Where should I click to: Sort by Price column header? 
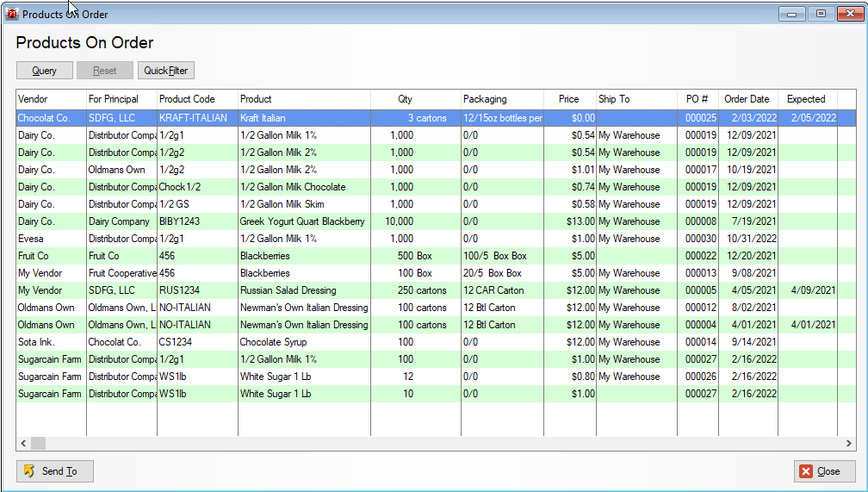click(x=570, y=99)
